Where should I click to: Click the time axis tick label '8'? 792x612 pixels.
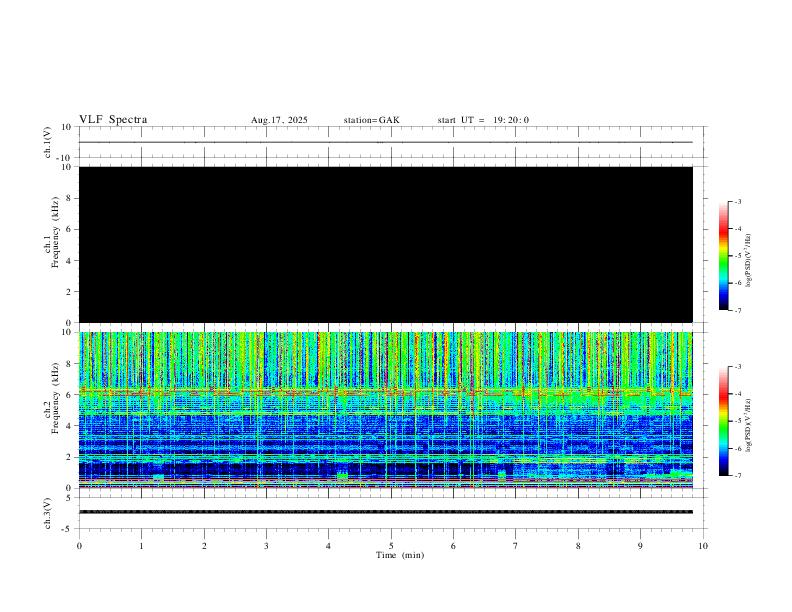coord(578,546)
